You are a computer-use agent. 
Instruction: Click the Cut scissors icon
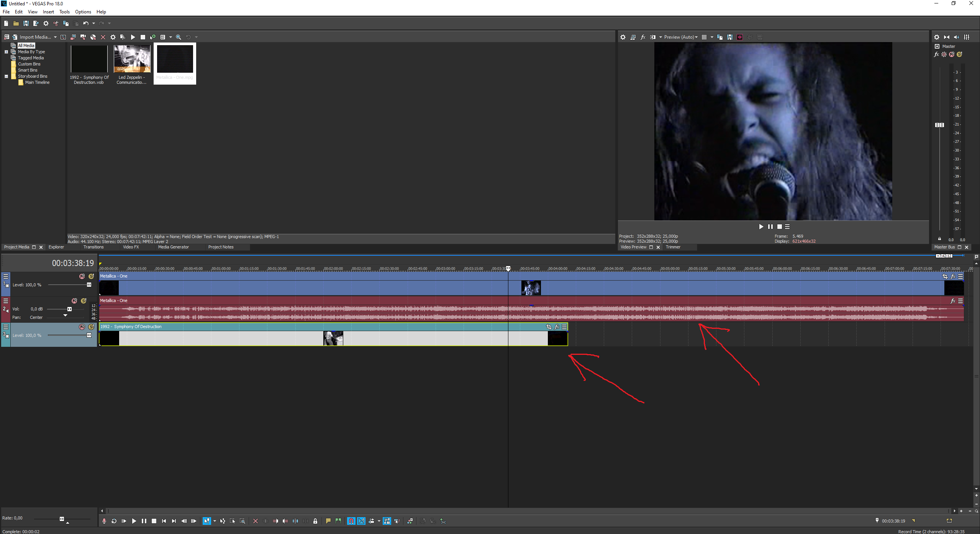pyautogui.click(x=56, y=23)
